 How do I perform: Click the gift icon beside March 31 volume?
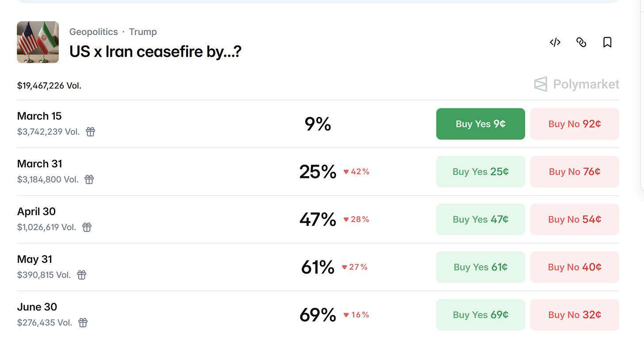click(x=89, y=180)
